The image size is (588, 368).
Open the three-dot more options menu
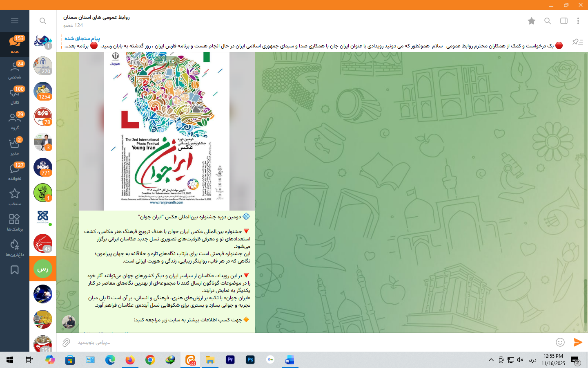(578, 21)
